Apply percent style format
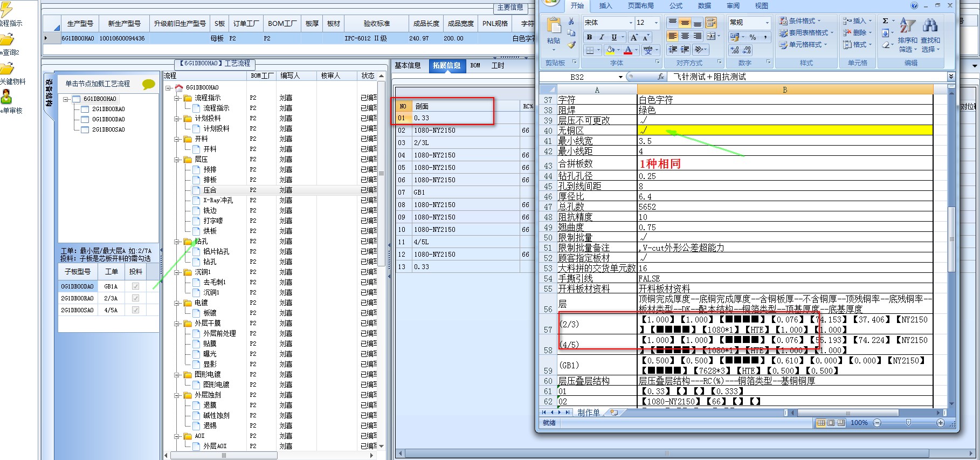This screenshot has height=460, width=980. 753,37
